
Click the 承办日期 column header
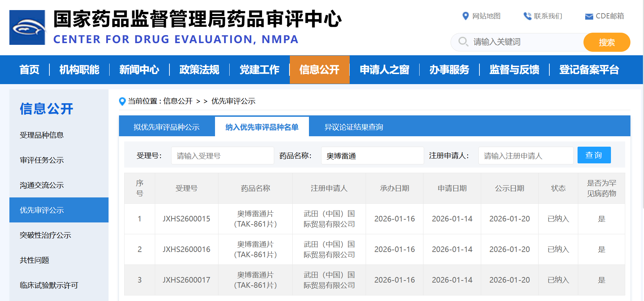[x=395, y=188]
